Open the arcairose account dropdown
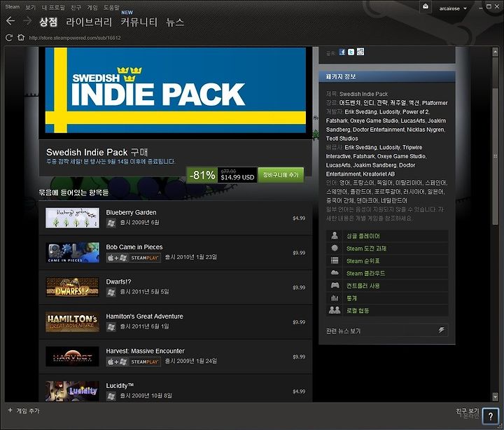 [x=453, y=8]
